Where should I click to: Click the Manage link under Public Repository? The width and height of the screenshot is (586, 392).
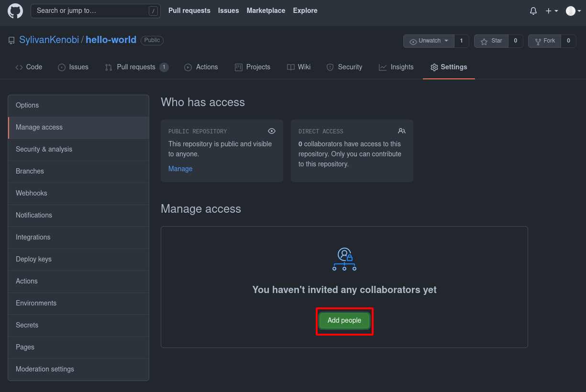[x=180, y=169]
